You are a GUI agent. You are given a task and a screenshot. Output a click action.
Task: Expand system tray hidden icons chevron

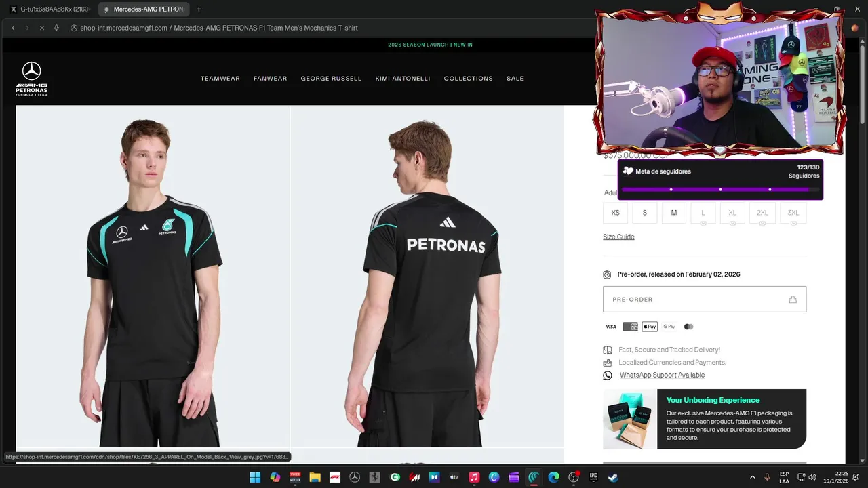tap(752, 477)
